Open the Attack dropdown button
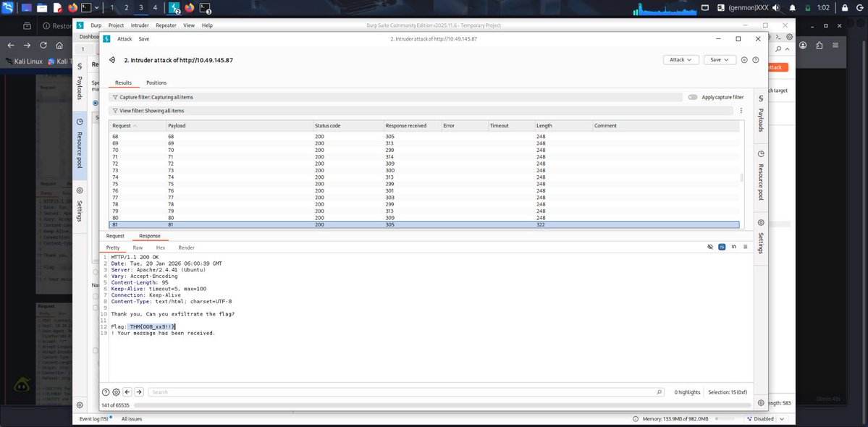The image size is (868, 427). pos(681,60)
